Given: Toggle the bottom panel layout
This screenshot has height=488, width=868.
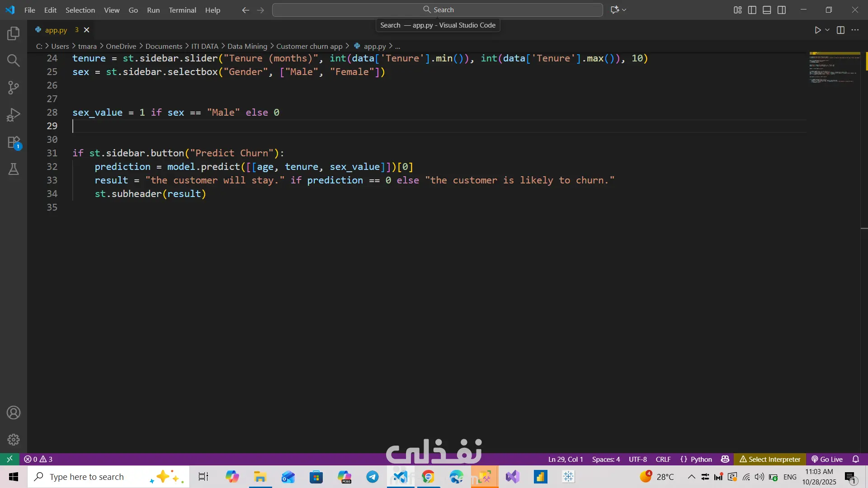Looking at the screenshot, I should [x=767, y=10].
